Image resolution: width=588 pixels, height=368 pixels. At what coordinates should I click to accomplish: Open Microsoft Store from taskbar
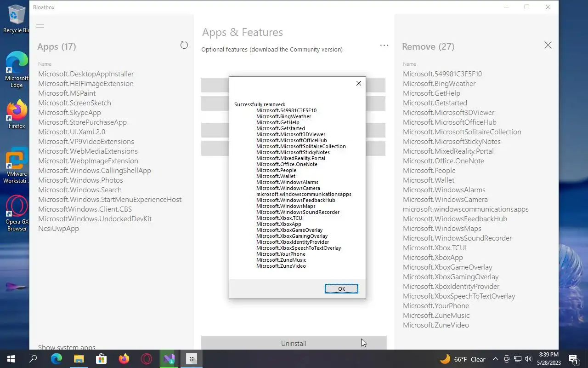point(101,359)
